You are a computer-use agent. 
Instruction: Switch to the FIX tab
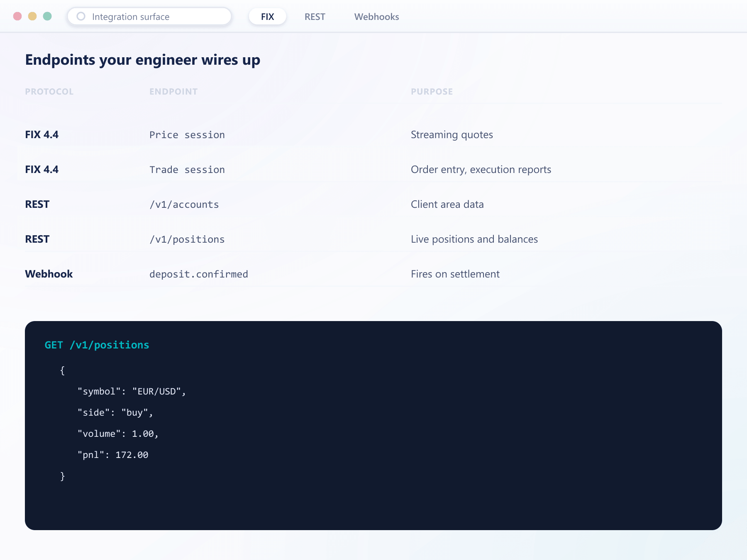pyautogui.click(x=267, y=17)
